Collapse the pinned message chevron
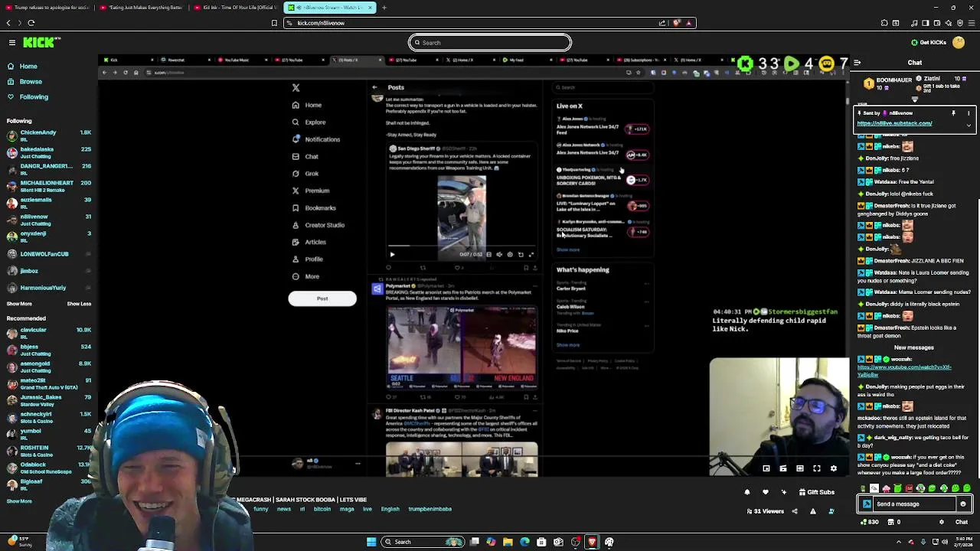The image size is (980, 551). [x=969, y=126]
